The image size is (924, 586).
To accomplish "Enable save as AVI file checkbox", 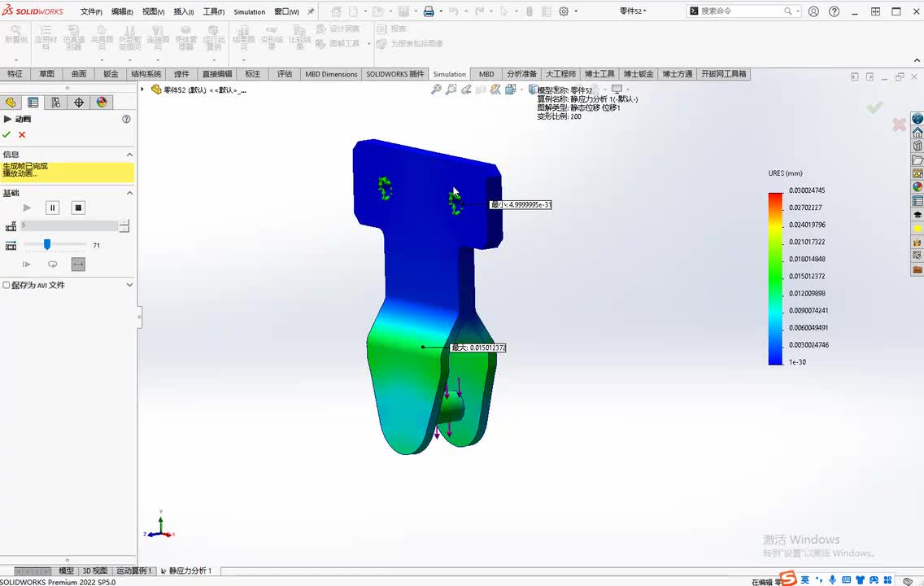I will (x=7, y=286).
